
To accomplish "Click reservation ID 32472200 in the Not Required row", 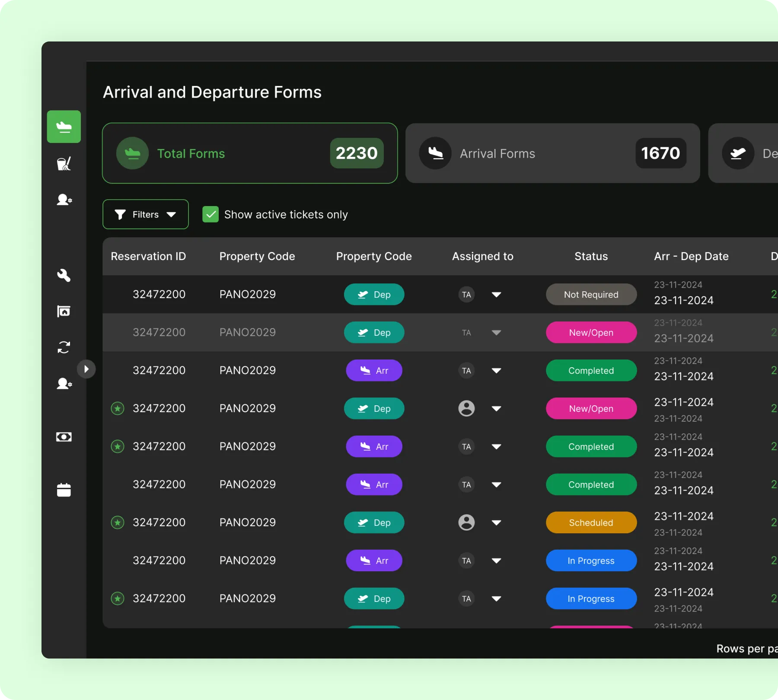I will pos(159,294).
